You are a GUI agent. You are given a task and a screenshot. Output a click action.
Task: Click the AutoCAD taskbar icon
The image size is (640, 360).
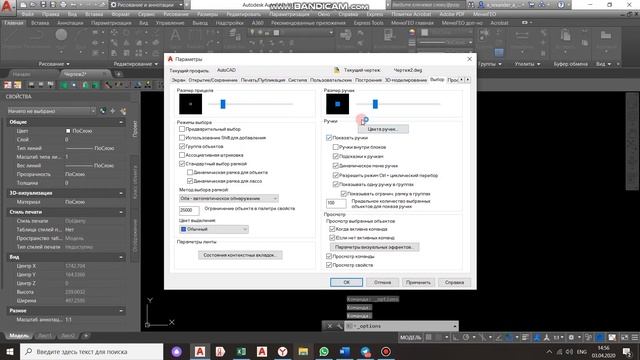click(x=200, y=351)
